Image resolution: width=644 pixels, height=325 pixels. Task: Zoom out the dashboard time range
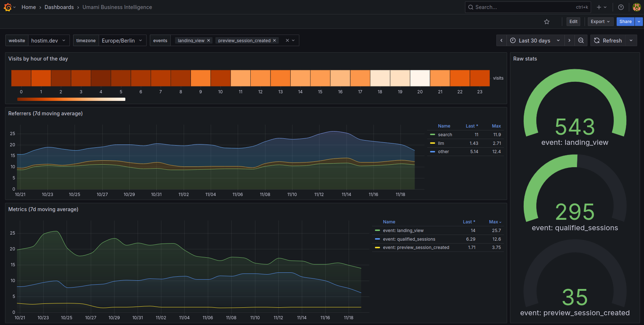581,40
